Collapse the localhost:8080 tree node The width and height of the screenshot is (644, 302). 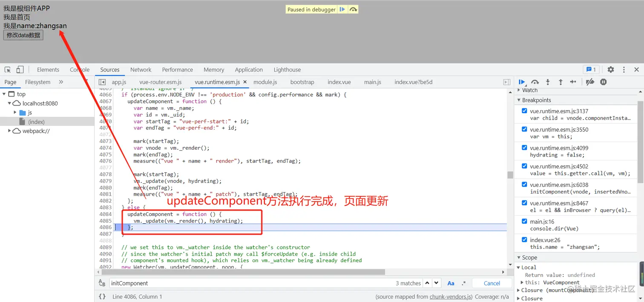pyautogui.click(x=9, y=103)
